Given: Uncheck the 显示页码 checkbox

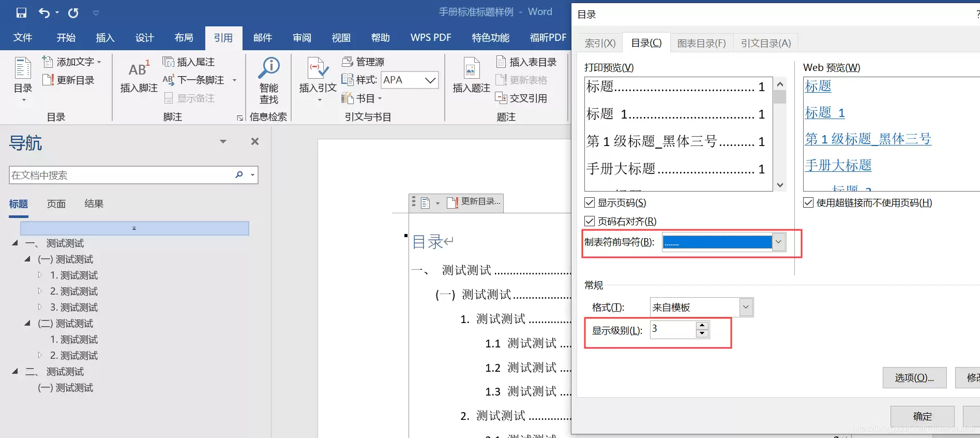Looking at the screenshot, I should click(590, 202).
